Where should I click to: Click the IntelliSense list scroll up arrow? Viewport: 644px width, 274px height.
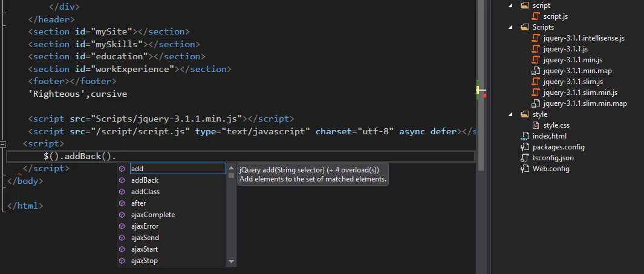pos(231,168)
